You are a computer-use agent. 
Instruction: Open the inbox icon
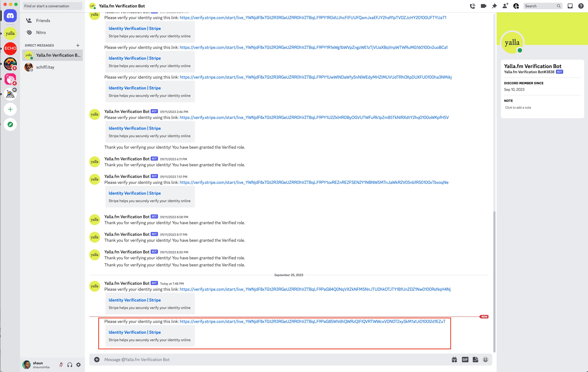(x=570, y=6)
